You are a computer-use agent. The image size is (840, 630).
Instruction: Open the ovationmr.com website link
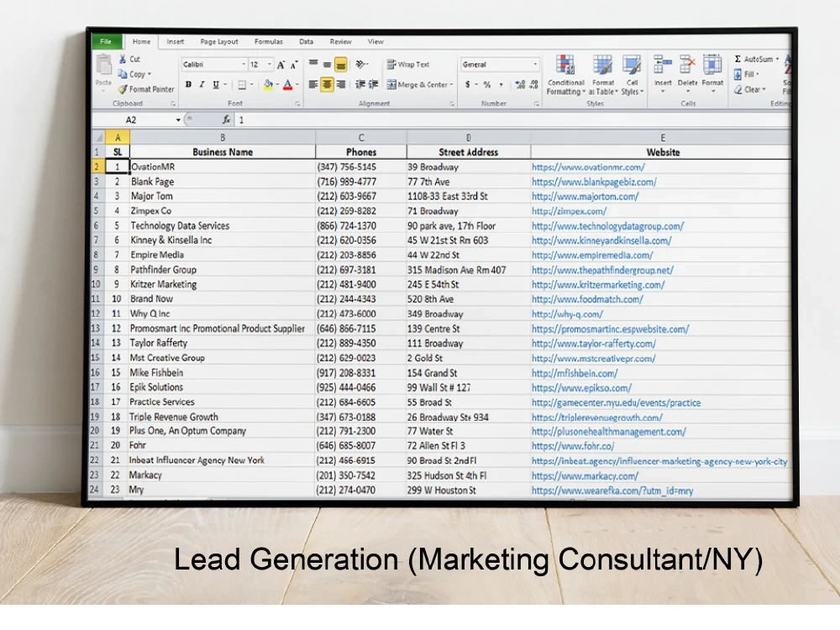(x=588, y=167)
